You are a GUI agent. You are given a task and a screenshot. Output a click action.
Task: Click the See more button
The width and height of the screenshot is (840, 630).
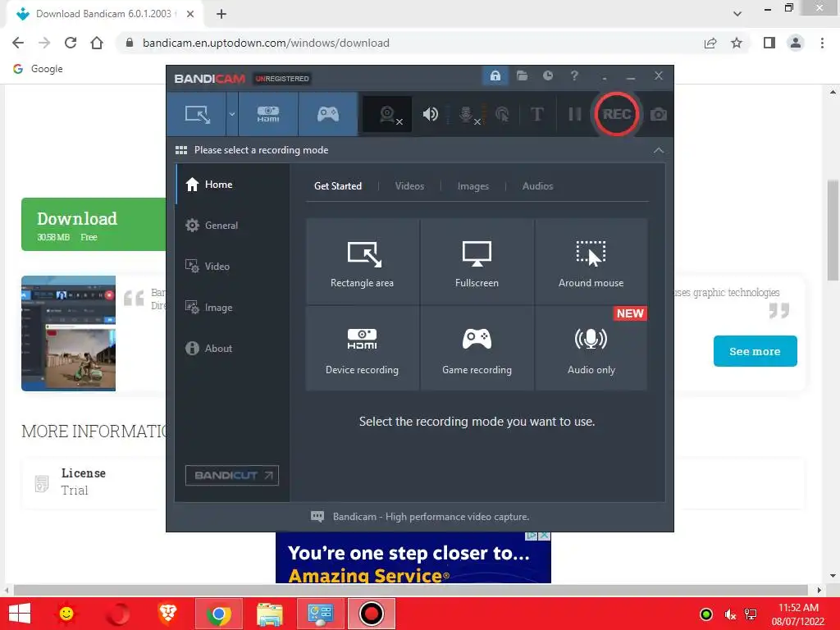755,351
